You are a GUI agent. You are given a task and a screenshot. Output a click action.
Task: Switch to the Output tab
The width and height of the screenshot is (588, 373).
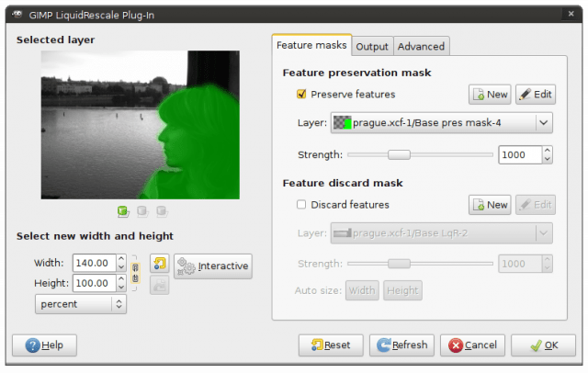372,46
